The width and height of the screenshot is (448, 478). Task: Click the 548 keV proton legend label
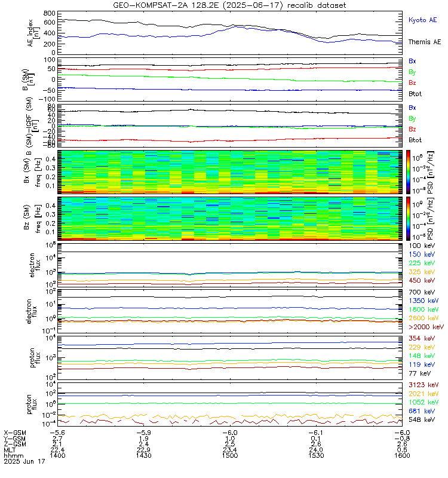point(422,420)
